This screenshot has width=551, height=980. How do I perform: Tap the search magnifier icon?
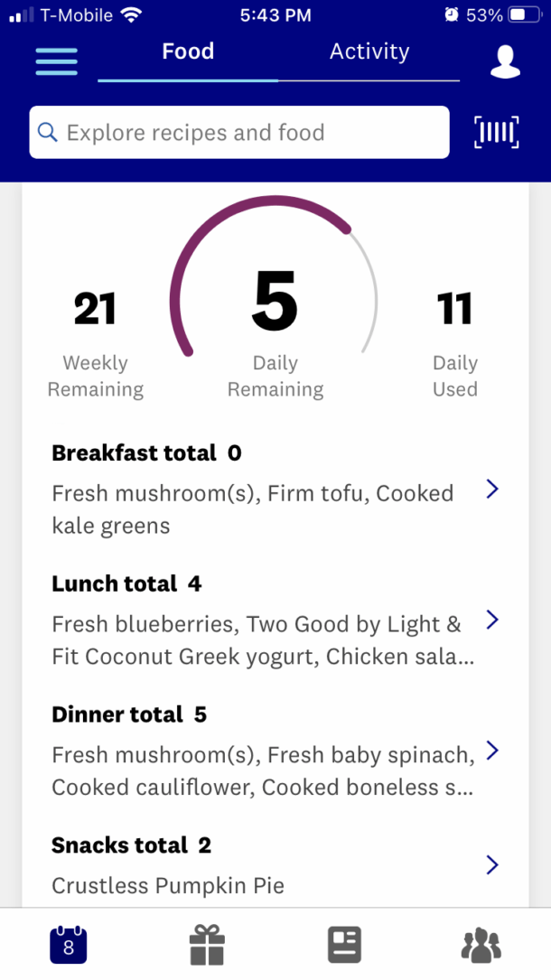tap(48, 133)
